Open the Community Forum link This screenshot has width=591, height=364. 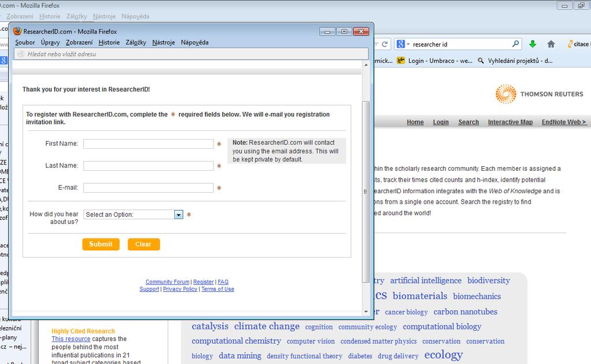point(167,282)
